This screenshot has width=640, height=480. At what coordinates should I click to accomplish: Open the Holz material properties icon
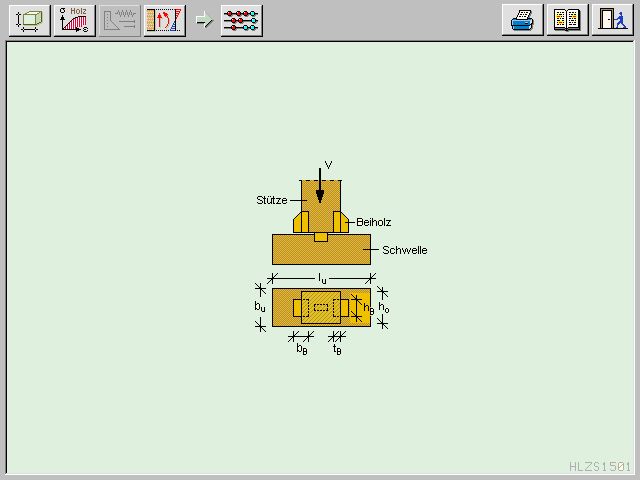pyautogui.click(x=76, y=20)
